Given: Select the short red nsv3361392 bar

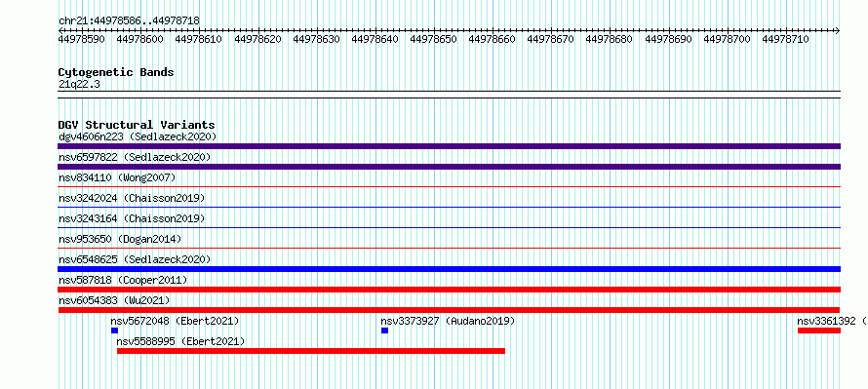Looking at the screenshot, I should 819,331.
